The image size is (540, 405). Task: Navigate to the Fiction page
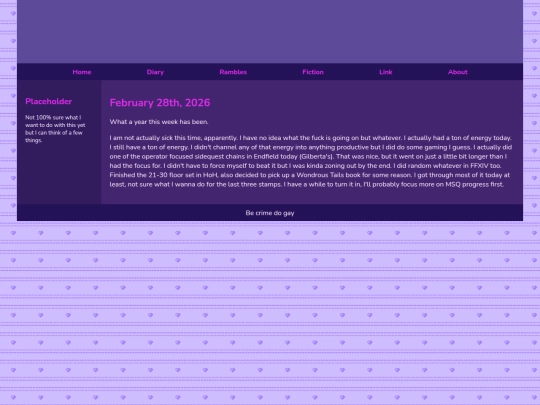313,72
